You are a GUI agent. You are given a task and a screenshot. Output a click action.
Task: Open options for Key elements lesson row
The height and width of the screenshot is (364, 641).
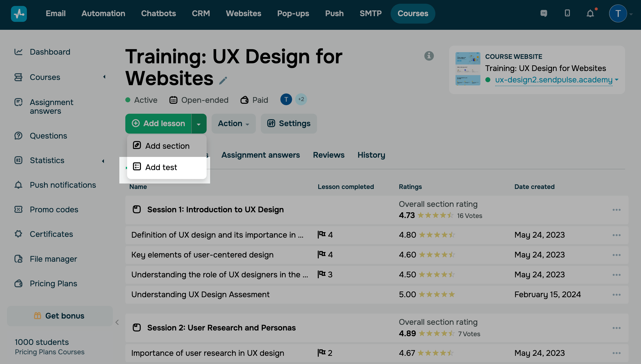pos(616,255)
